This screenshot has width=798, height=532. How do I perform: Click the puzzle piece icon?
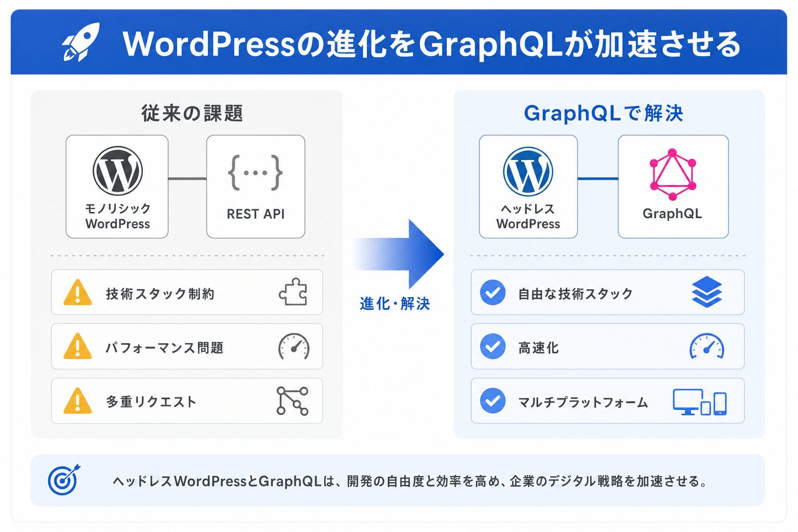pos(293,292)
